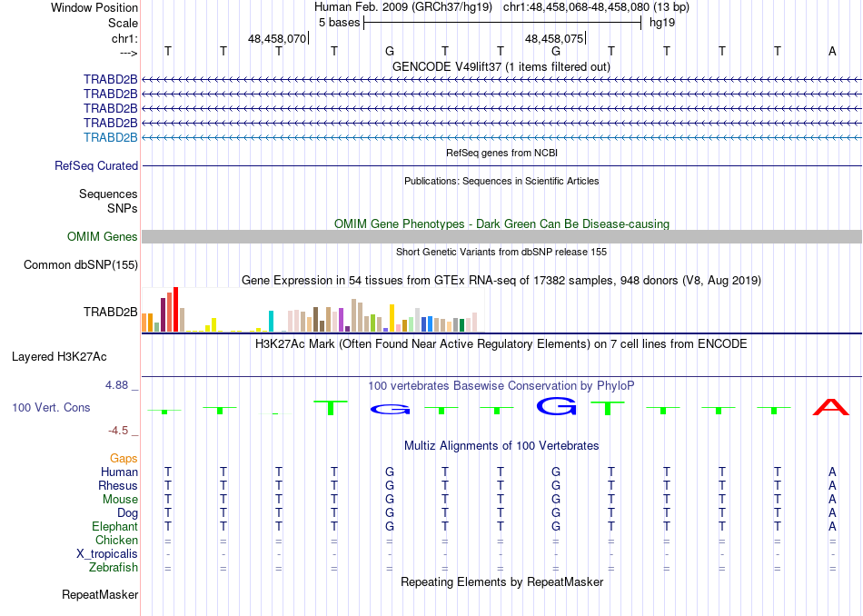Image resolution: width=863 pixels, height=616 pixels.
Task: Click 100 vertebrates Basewise Conservation by PhyloP title
Action: 501,386
